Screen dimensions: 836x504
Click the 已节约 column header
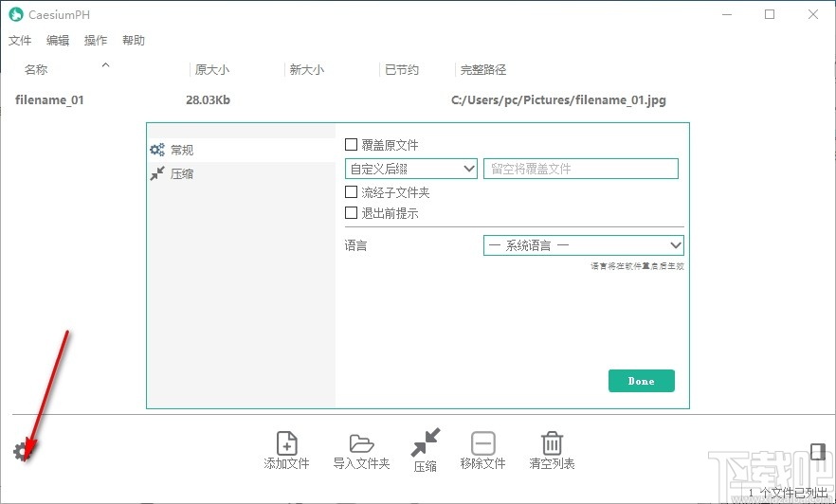click(x=402, y=70)
